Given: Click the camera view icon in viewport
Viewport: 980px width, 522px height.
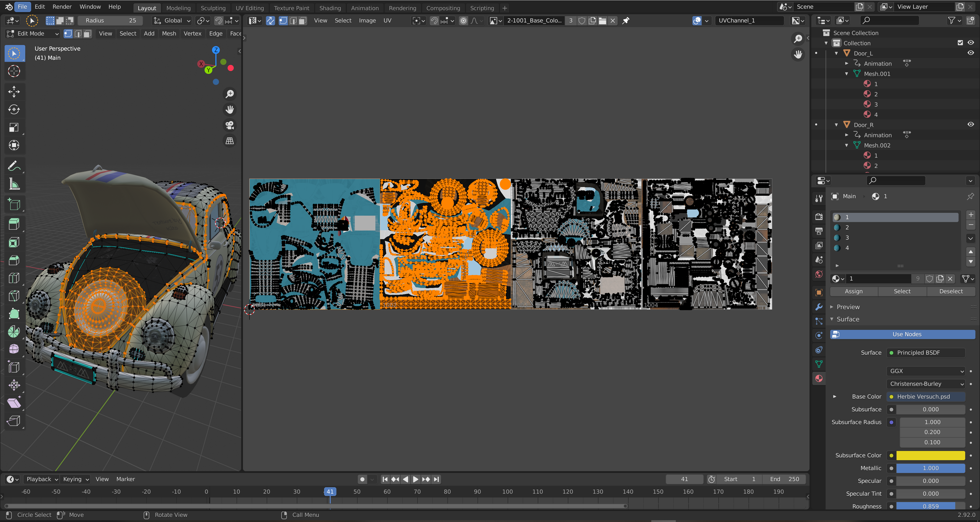Looking at the screenshot, I should coord(230,125).
